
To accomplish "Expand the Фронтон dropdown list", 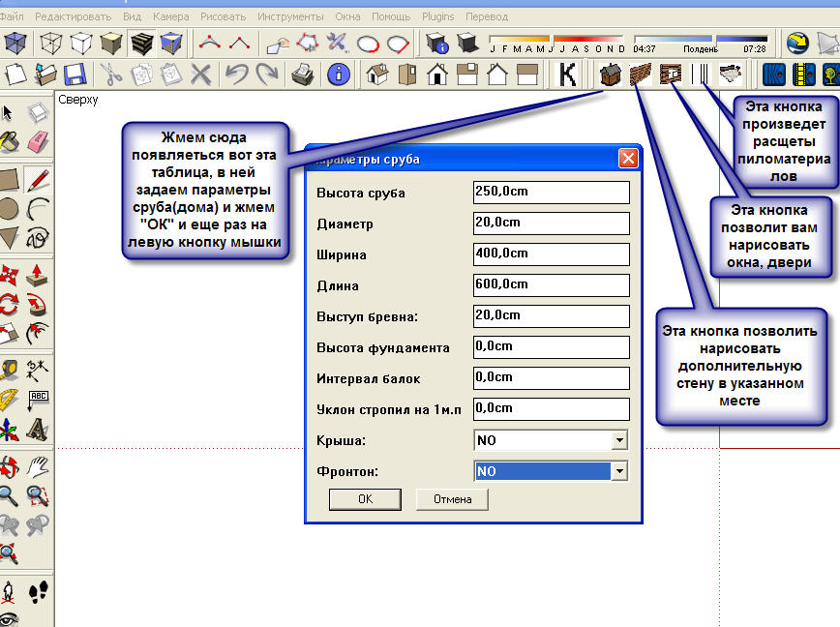I will pyautogui.click(x=619, y=471).
